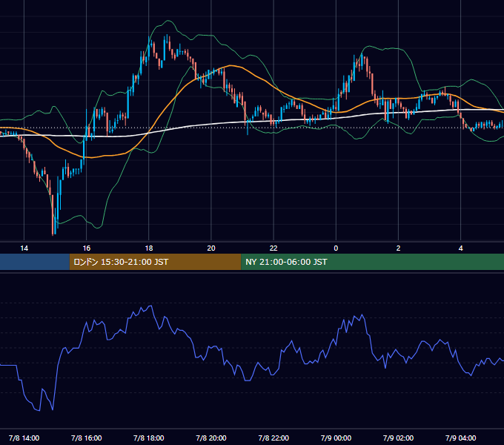
Task: Click the 16 hour label on the price chart axis
Action: coord(87,248)
